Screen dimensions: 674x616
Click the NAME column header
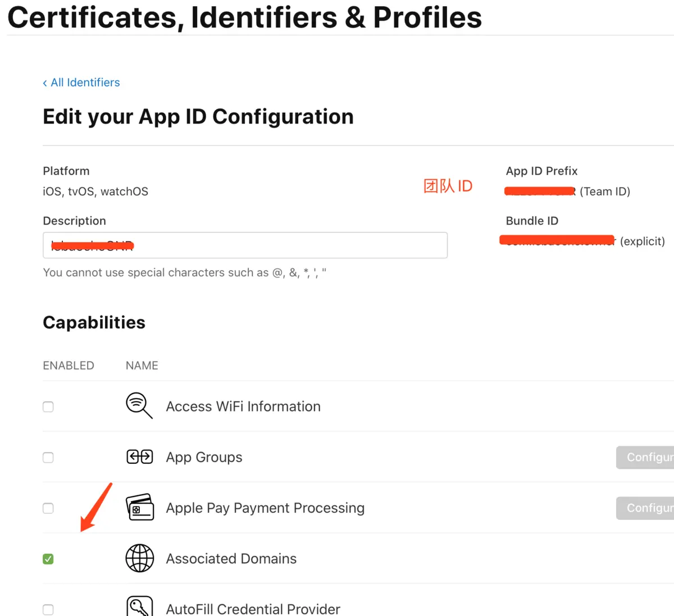pyautogui.click(x=142, y=366)
